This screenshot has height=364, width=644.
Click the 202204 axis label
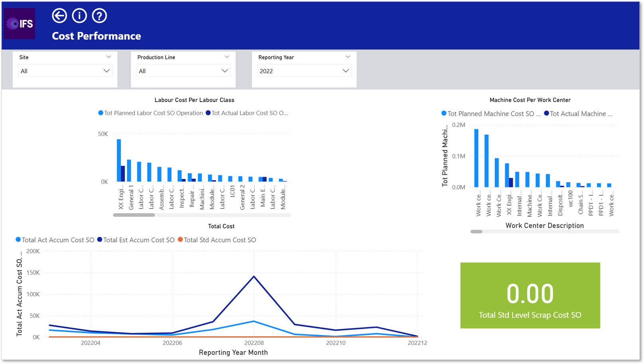91,343
